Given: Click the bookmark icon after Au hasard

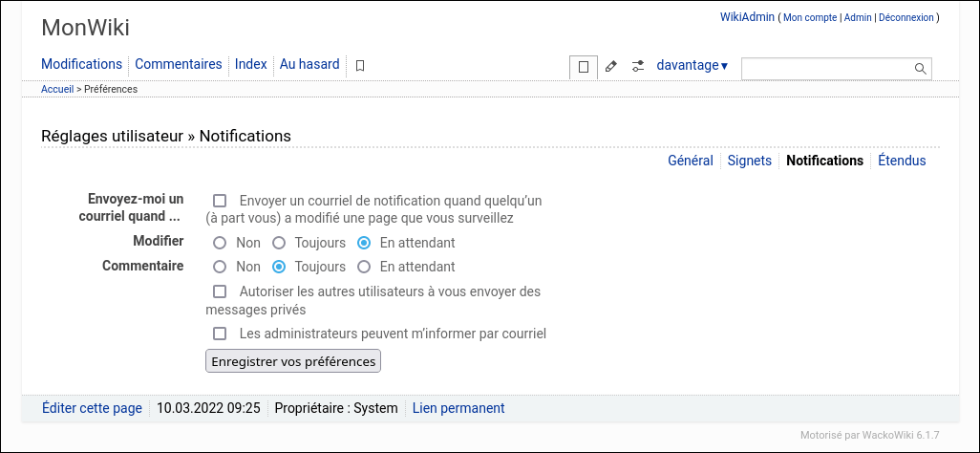Looking at the screenshot, I should coord(360,66).
